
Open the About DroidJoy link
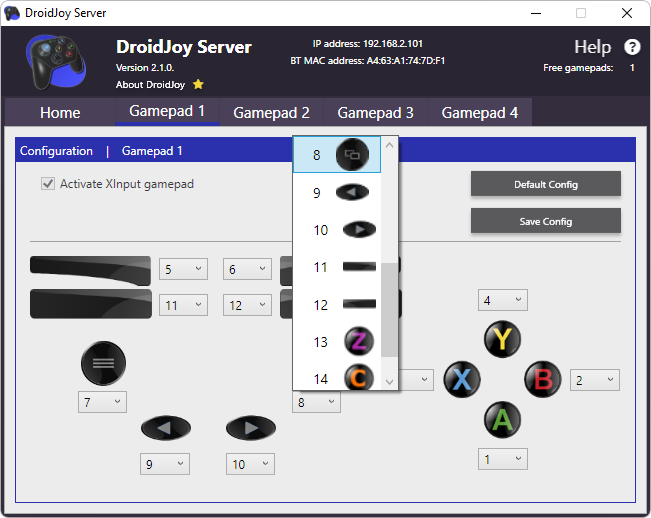(150, 85)
